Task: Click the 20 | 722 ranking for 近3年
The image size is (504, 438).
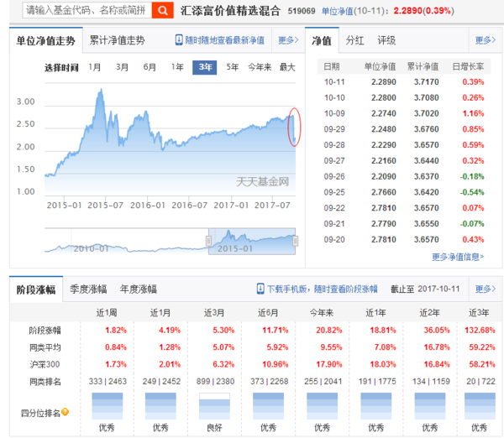Action: tap(480, 382)
